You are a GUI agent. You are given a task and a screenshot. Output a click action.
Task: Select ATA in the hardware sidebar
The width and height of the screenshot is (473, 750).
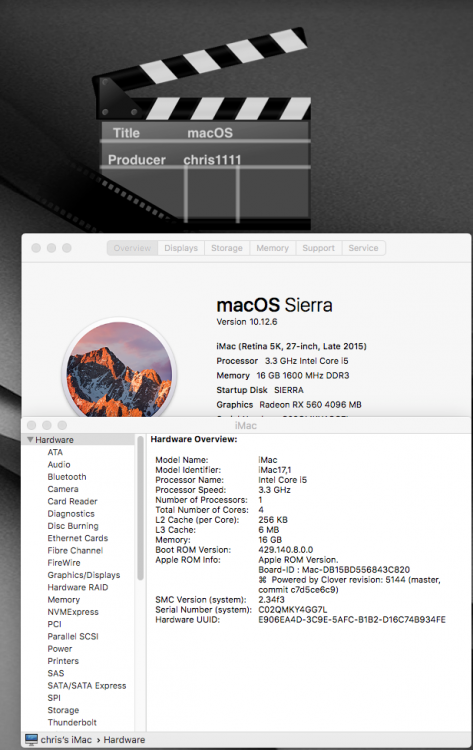coord(55,452)
